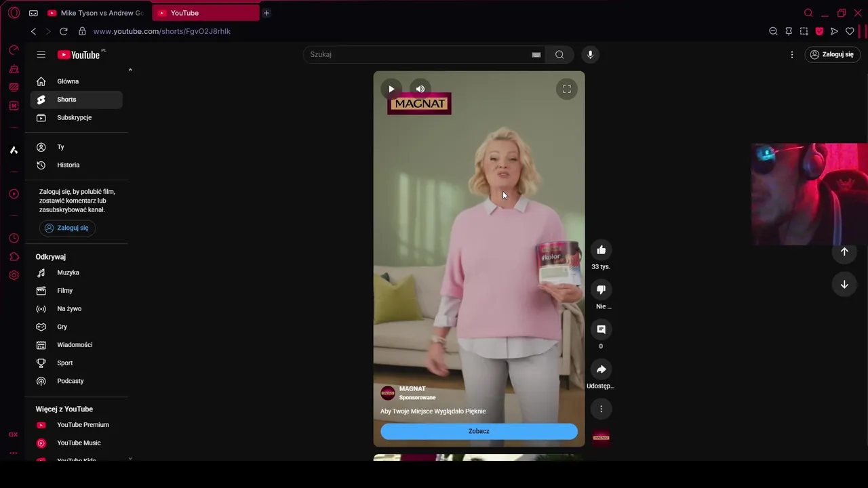This screenshot has height=488, width=868.
Task: Open Opera sidebar history clock icon
Action: point(14,239)
